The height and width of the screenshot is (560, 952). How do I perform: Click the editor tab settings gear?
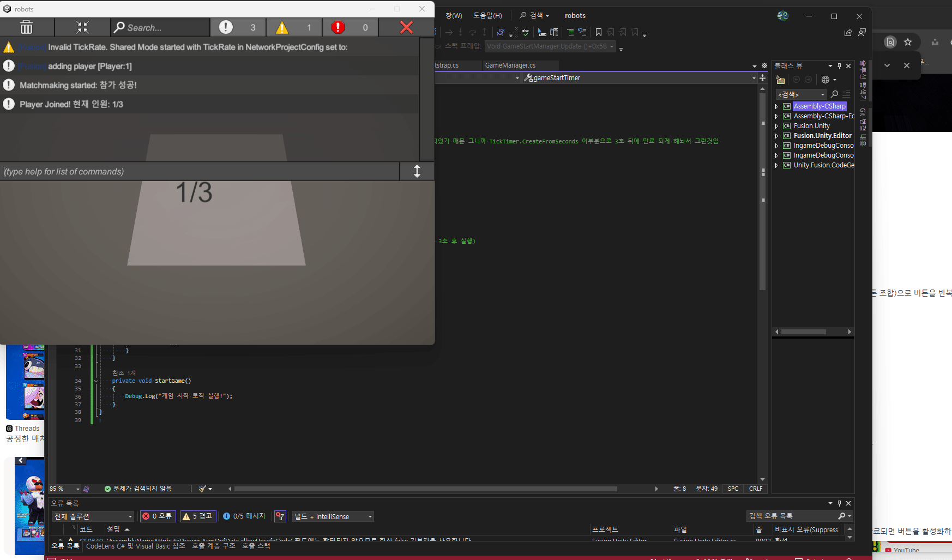click(x=764, y=65)
